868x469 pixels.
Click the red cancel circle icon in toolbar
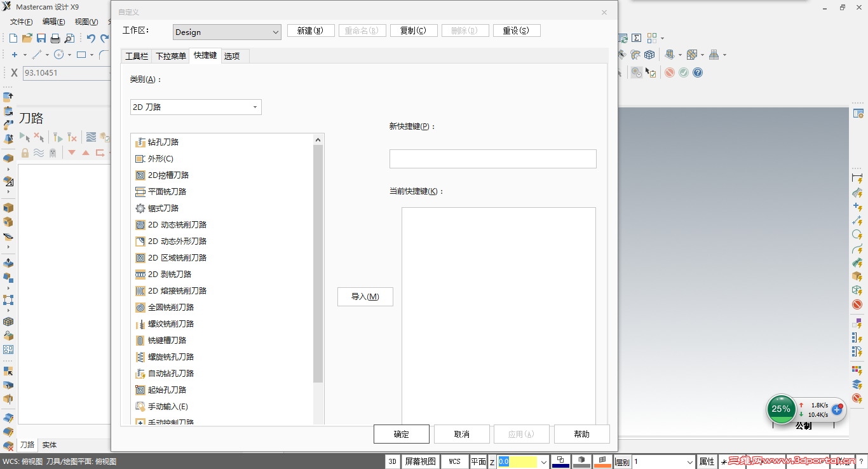point(670,72)
